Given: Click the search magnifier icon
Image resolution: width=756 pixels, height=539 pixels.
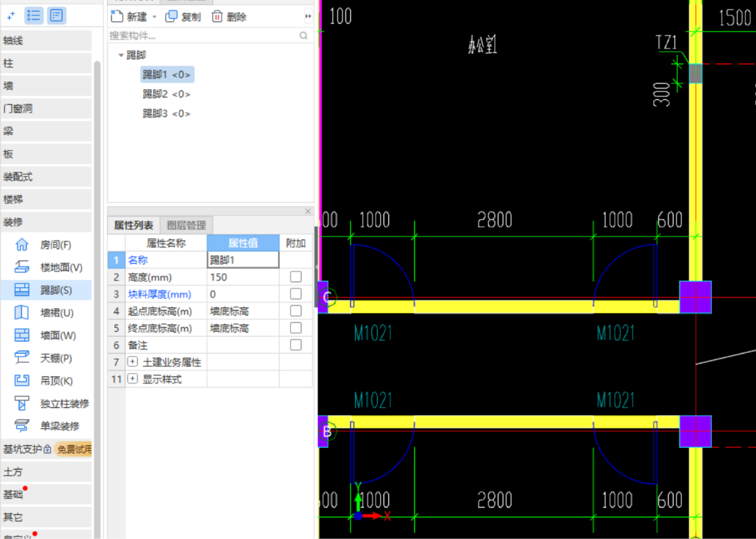Looking at the screenshot, I should click(x=303, y=36).
